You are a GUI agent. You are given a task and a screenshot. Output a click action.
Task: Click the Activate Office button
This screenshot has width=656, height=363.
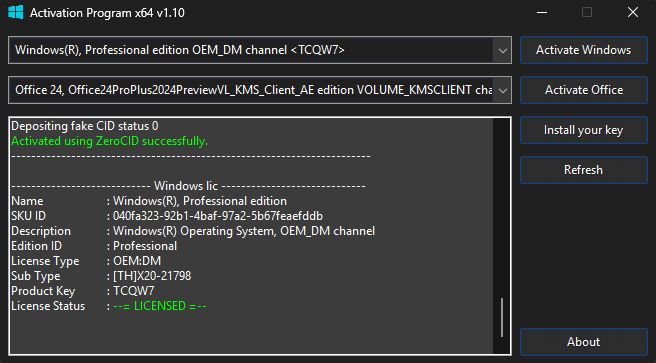584,90
